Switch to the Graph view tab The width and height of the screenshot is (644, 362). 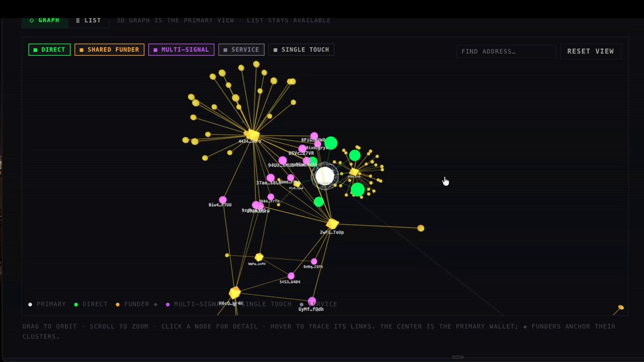point(45,20)
